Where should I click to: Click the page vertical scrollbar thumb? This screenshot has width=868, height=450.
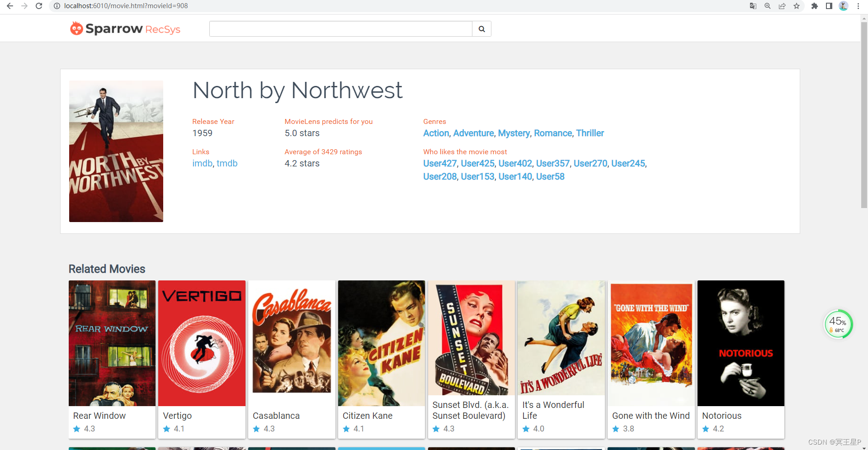[x=864, y=115]
